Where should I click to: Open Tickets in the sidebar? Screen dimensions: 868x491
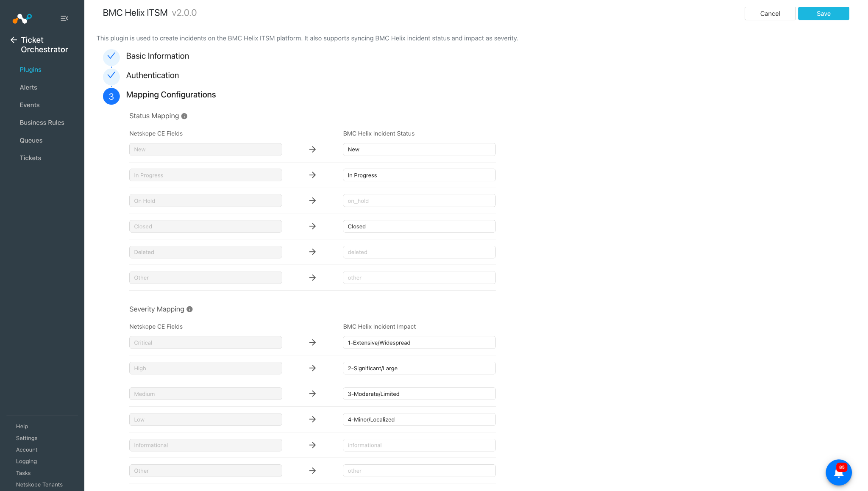[31, 158]
